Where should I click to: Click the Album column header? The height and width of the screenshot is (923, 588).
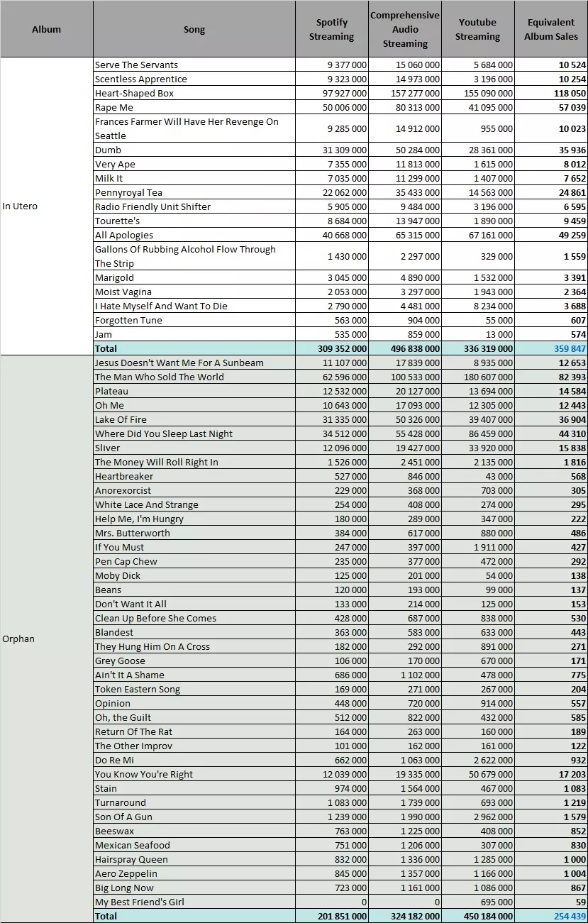point(47,29)
